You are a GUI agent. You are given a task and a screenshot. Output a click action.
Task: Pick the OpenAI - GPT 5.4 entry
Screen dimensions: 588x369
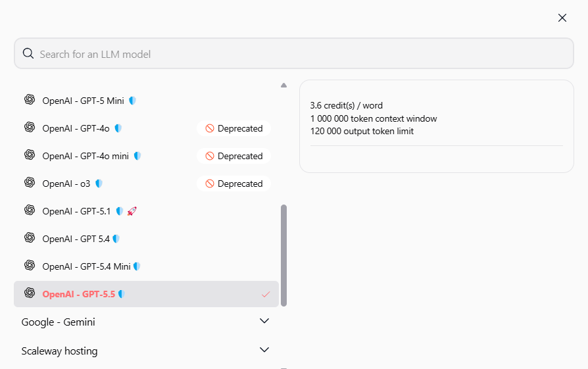(x=76, y=239)
